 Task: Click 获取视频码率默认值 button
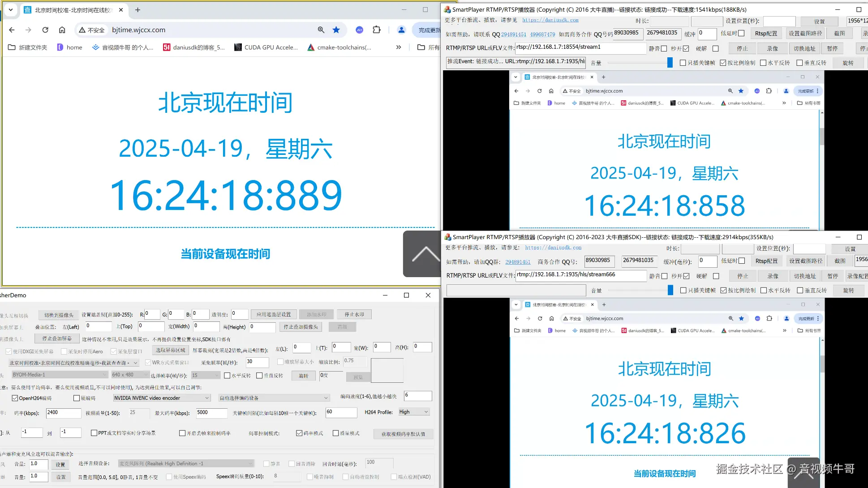point(403,434)
